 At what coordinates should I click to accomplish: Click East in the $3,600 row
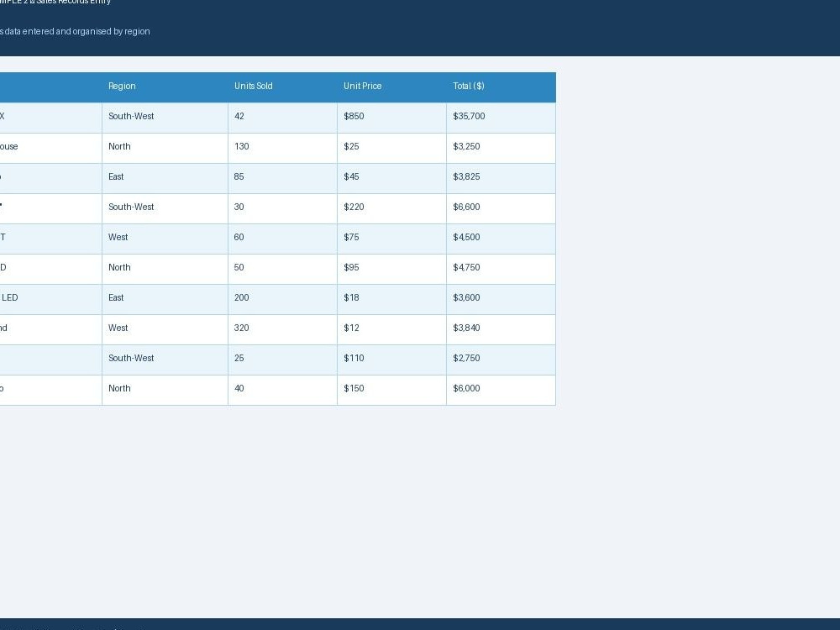tap(165, 300)
